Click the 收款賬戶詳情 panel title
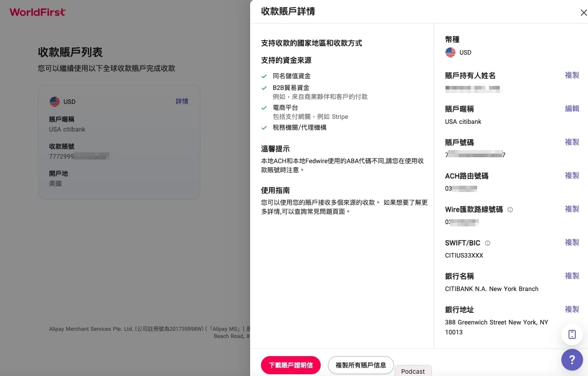The width and height of the screenshot is (588, 376). [288, 11]
